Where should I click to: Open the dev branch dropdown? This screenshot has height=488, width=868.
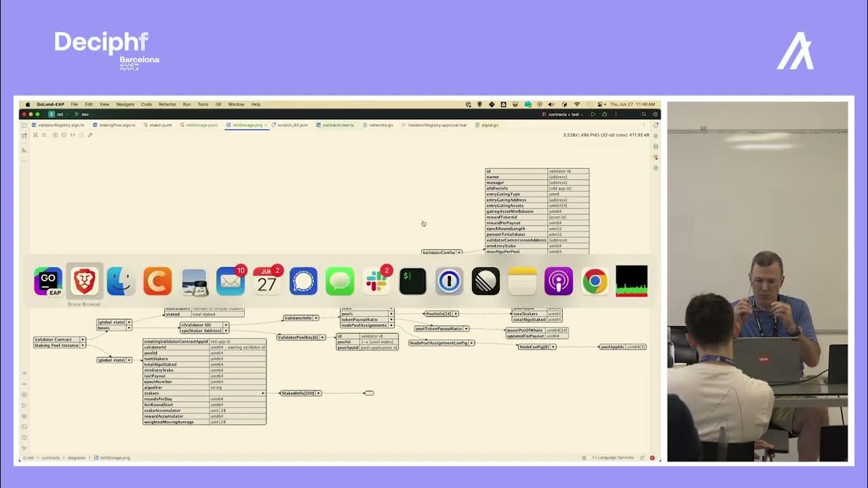point(83,115)
